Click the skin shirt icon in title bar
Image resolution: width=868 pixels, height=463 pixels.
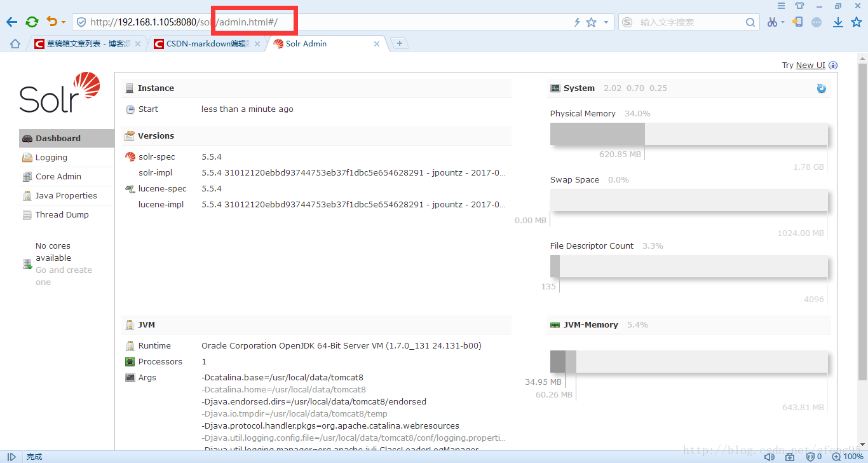[800, 6]
